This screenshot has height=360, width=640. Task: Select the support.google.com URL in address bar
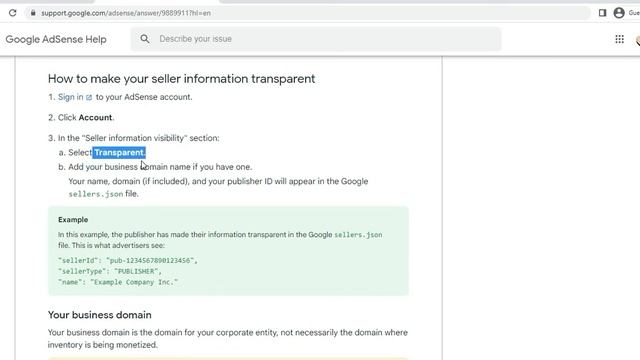126,13
